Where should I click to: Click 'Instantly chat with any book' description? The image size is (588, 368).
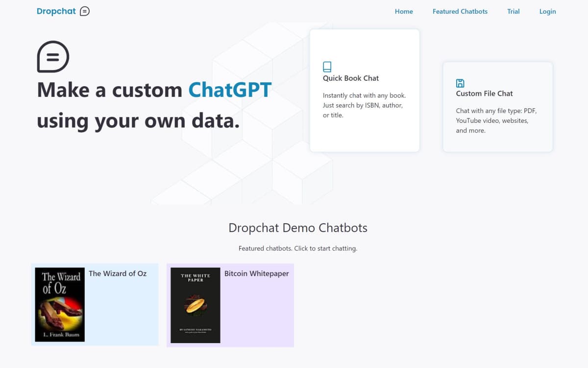click(364, 105)
